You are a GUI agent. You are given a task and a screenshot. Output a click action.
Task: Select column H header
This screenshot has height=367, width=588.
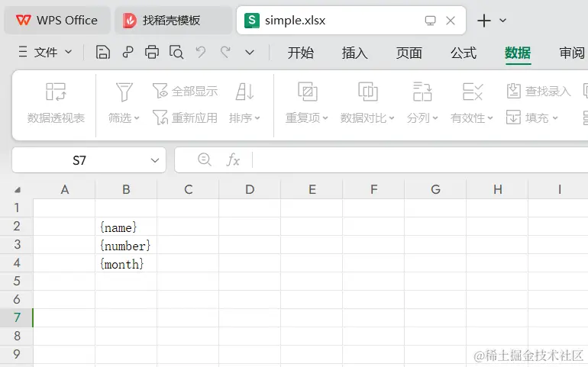[497, 189]
